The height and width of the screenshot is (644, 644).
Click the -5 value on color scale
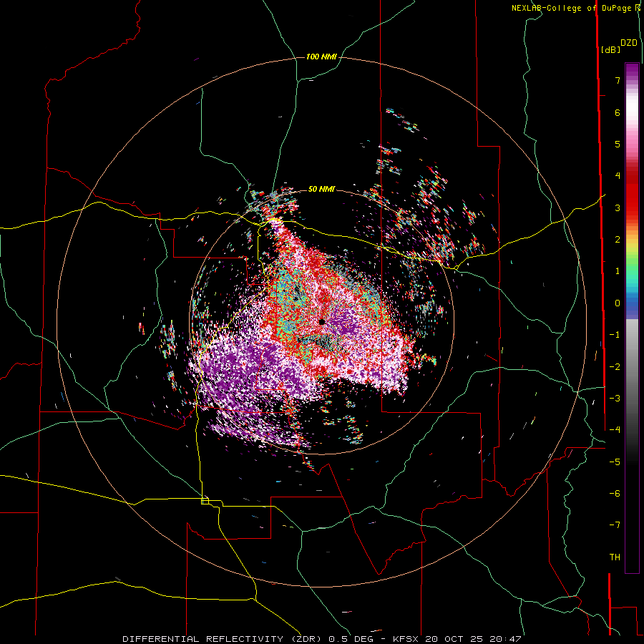point(615,462)
